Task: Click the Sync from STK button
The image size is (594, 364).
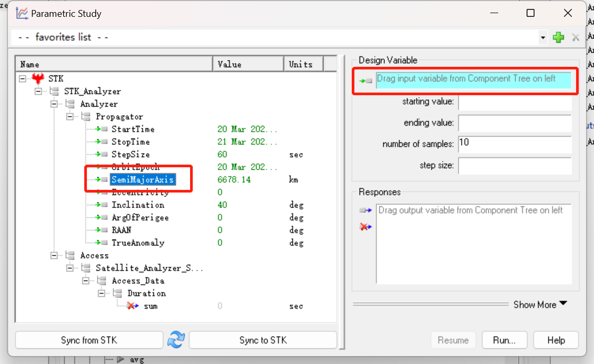Action: pos(88,340)
